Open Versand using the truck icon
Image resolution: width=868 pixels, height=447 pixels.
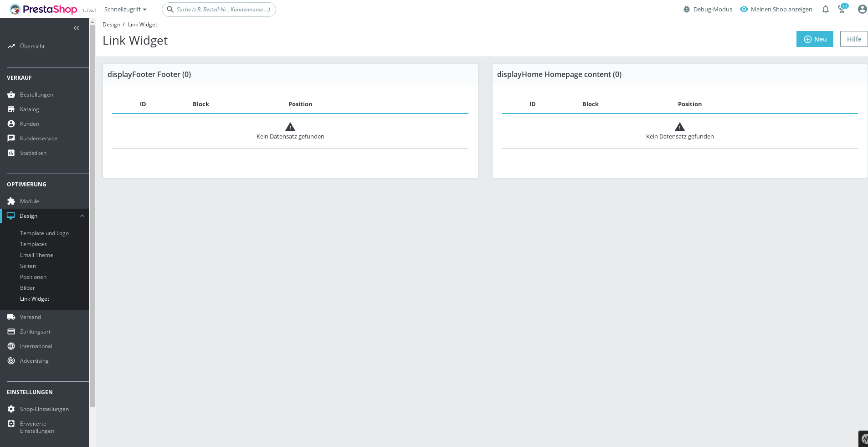[11, 317]
